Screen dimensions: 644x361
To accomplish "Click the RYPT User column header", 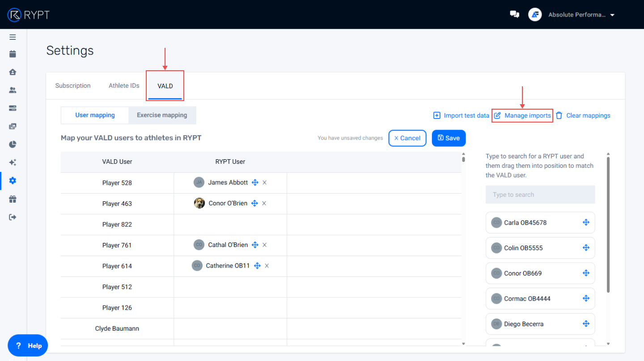I will (230, 161).
